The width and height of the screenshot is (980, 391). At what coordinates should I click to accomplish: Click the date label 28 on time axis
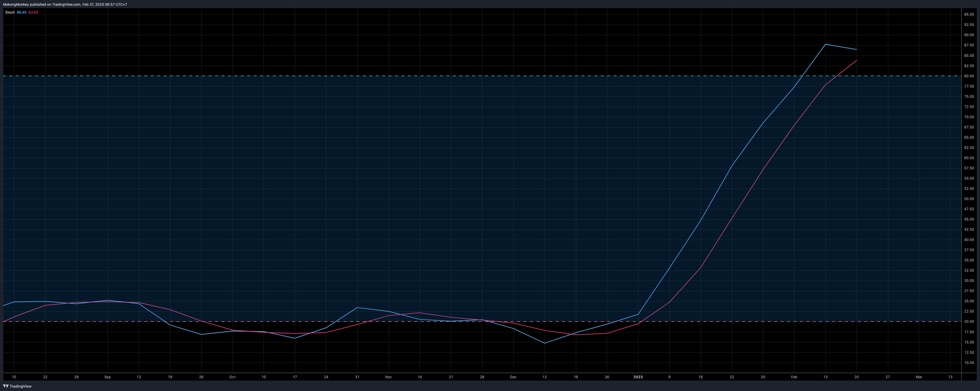(x=482, y=377)
